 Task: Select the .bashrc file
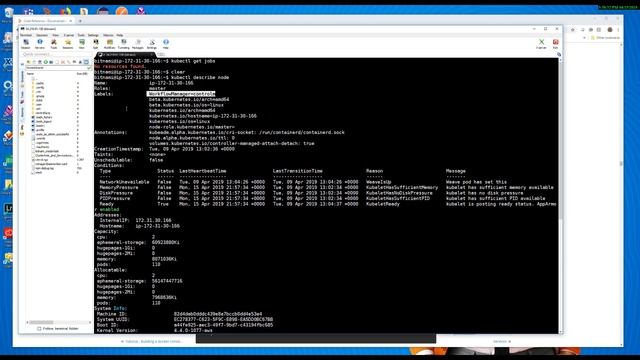40,126
